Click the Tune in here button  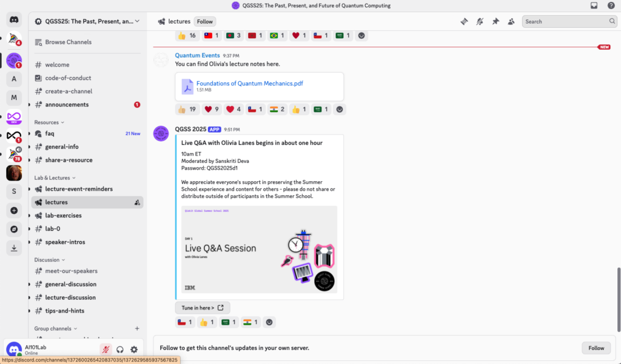pyautogui.click(x=203, y=308)
